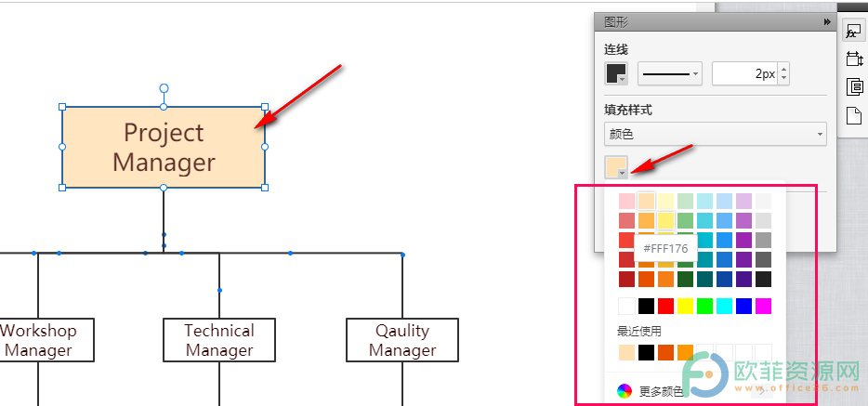Pick yellow #FFF176 swatch in second row
The height and width of the screenshot is (406, 868).
666,221
